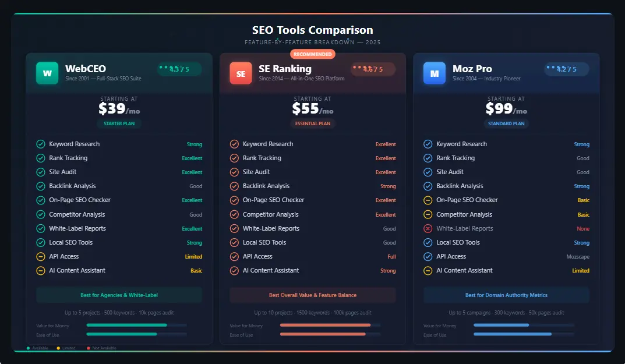This screenshot has width=625, height=364.
Task: Click the SE Ranking "SE" logo icon
Action: coord(241,73)
